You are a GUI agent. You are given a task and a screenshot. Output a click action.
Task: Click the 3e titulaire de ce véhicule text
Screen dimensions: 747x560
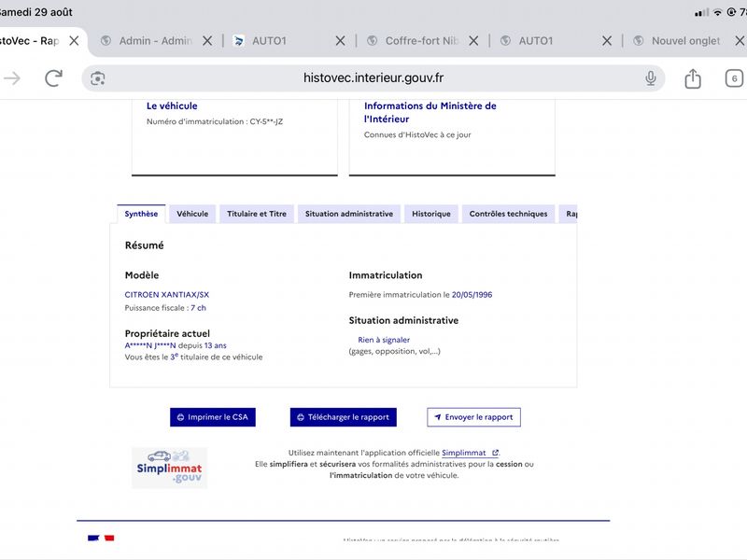(x=217, y=357)
